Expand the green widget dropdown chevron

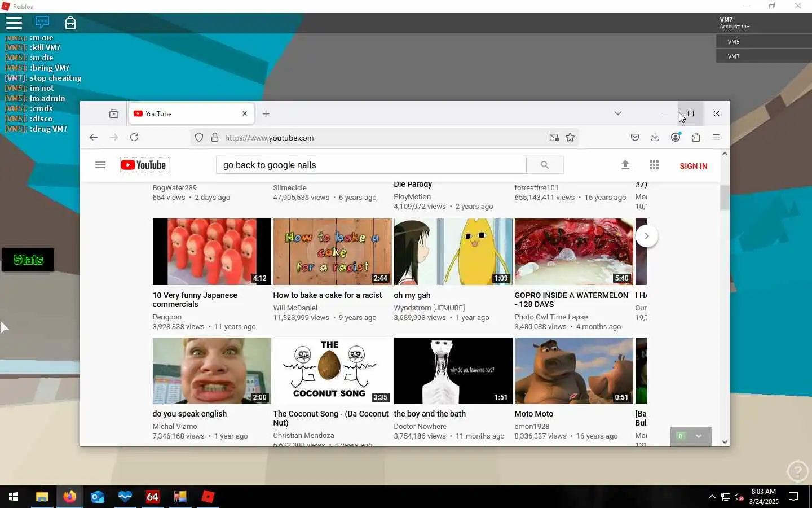699,436
